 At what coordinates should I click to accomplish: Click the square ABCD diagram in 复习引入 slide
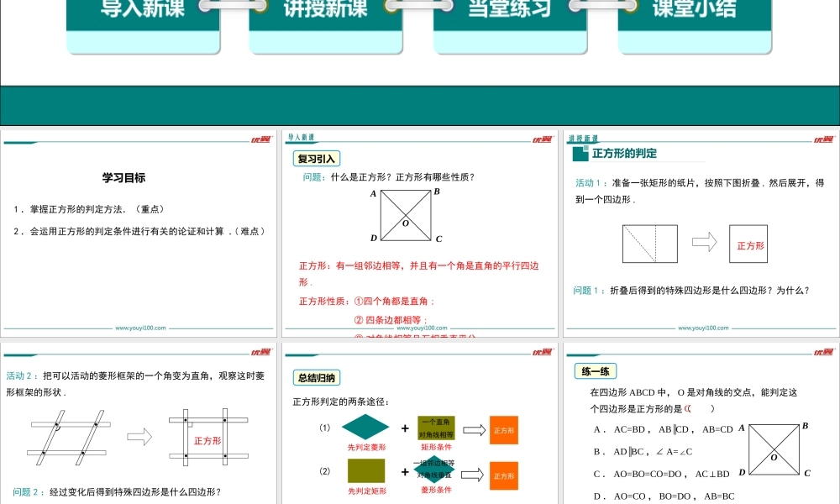(x=407, y=215)
